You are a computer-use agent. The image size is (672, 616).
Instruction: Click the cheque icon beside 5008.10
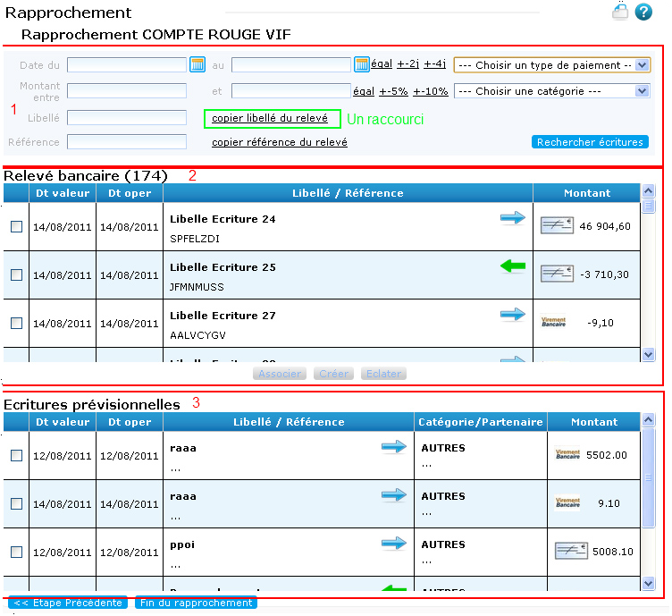tap(571, 551)
